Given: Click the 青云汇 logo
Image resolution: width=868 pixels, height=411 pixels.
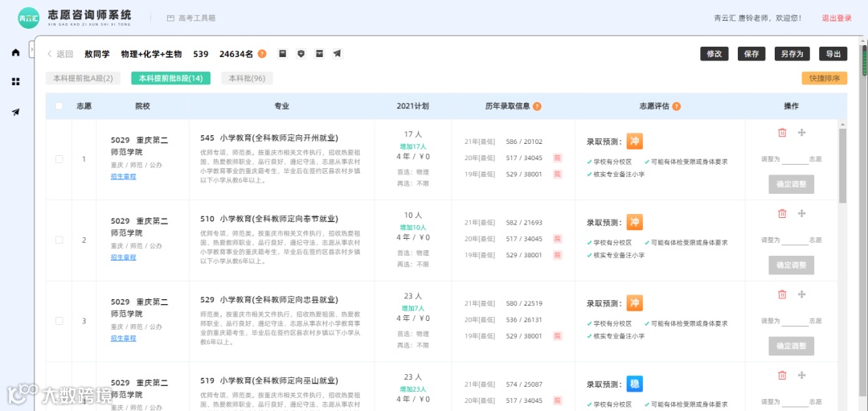Looking at the screenshot, I should click(x=29, y=18).
